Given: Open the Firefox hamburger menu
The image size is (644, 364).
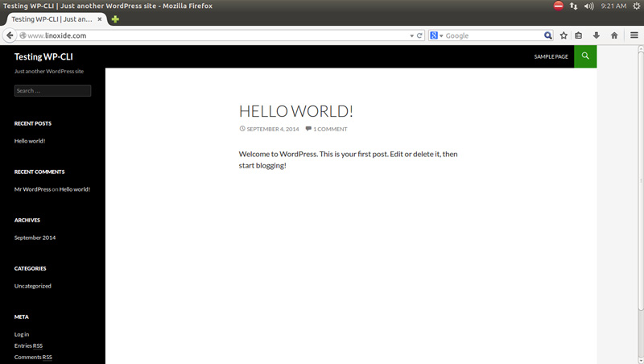Looking at the screenshot, I should 633,35.
